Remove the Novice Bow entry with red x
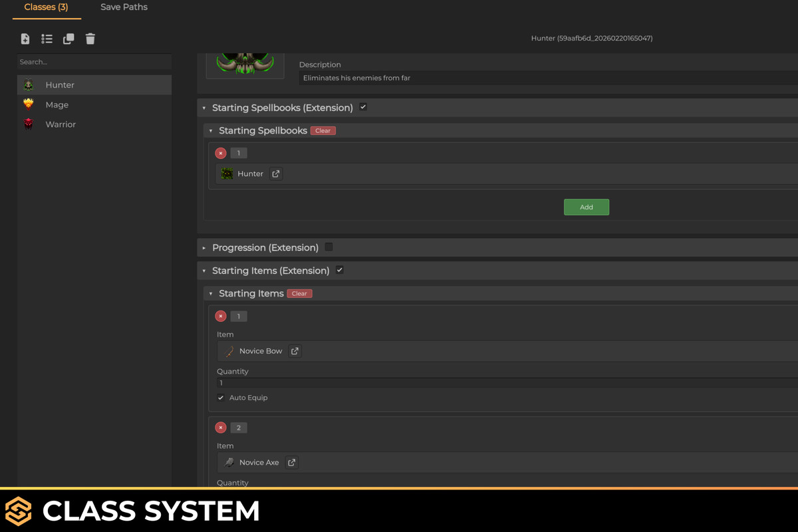 pyautogui.click(x=220, y=316)
